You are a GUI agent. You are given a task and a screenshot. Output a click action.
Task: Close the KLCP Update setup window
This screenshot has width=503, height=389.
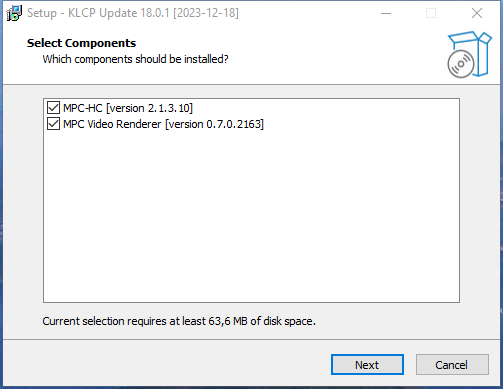tap(477, 13)
